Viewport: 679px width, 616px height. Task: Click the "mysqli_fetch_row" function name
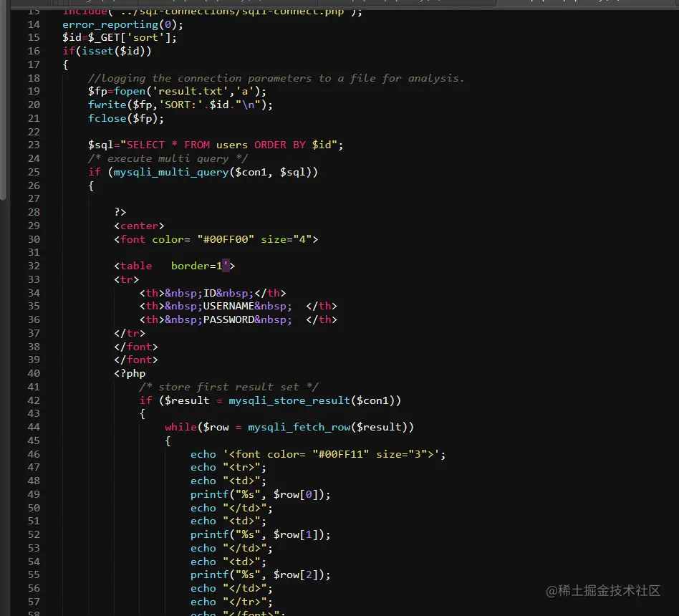tap(299, 427)
